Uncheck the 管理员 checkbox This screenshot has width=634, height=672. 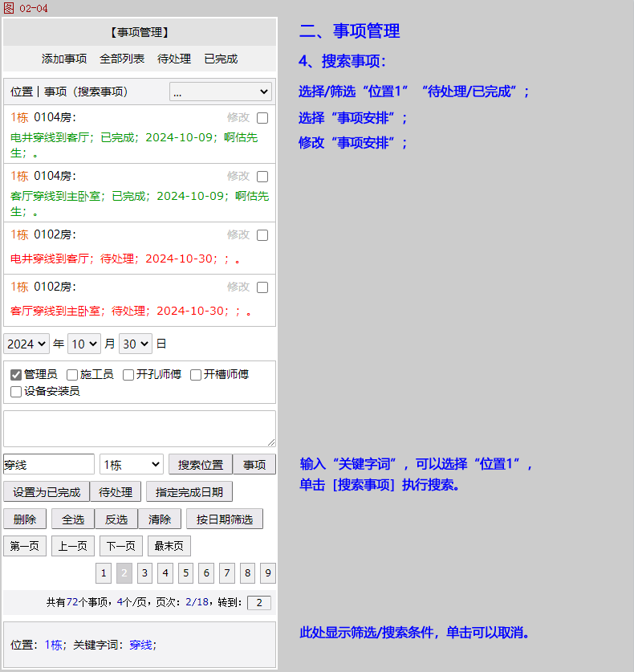[x=16, y=375]
